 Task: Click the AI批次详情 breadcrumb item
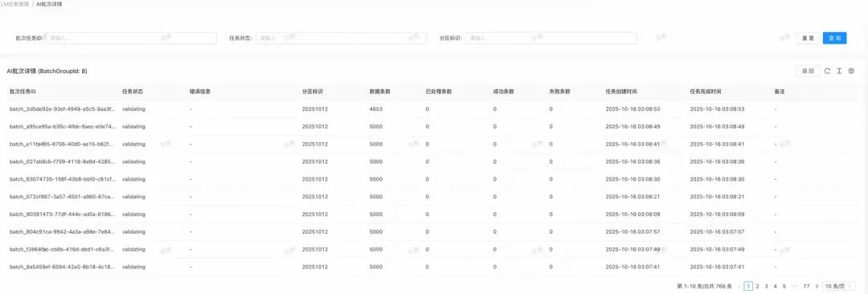click(49, 4)
